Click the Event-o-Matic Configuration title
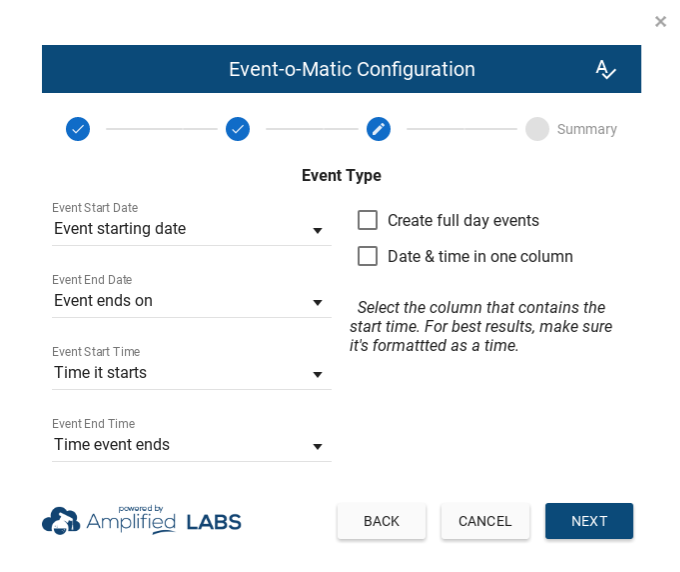 click(352, 69)
